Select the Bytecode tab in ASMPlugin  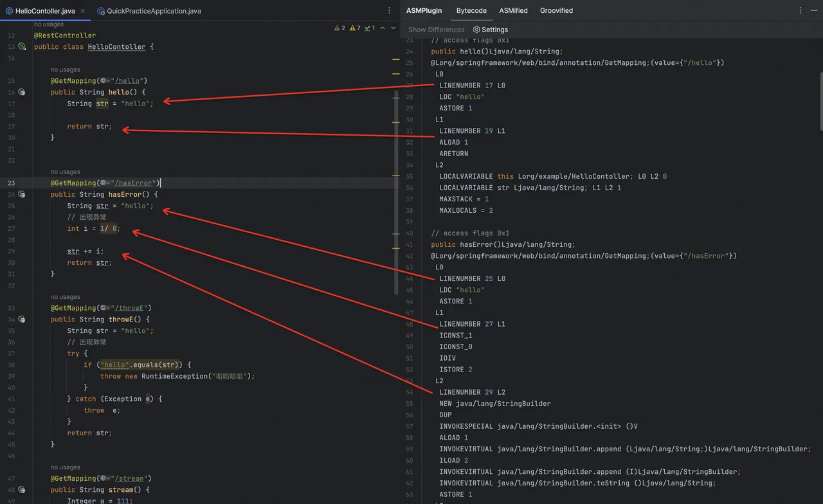pos(471,10)
